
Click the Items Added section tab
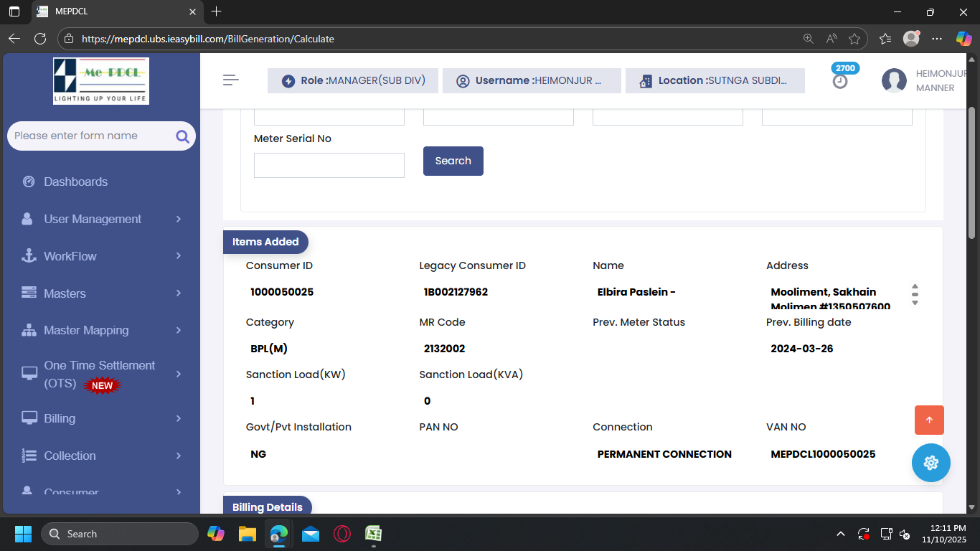click(265, 242)
